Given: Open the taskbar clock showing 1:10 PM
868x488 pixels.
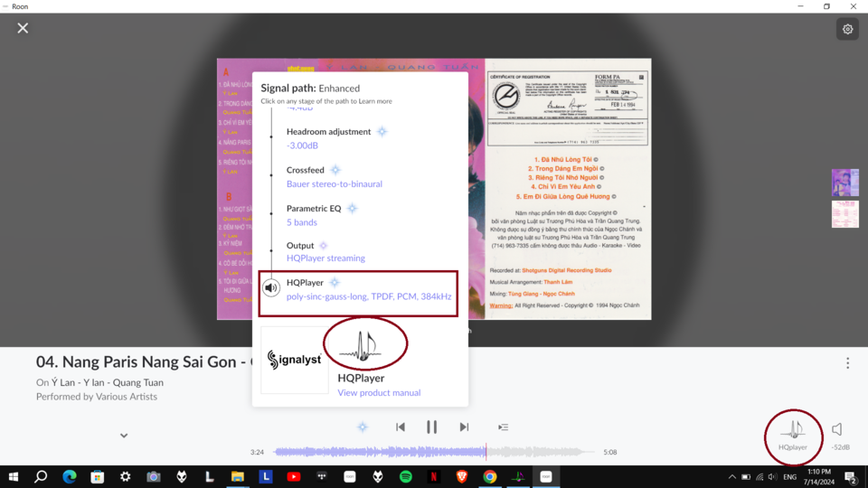Looking at the screenshot, I should (x=819, y=477).
